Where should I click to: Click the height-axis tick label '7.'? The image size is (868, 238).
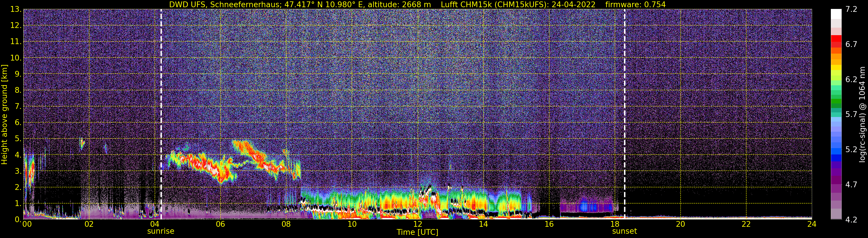tap(18, 106)
